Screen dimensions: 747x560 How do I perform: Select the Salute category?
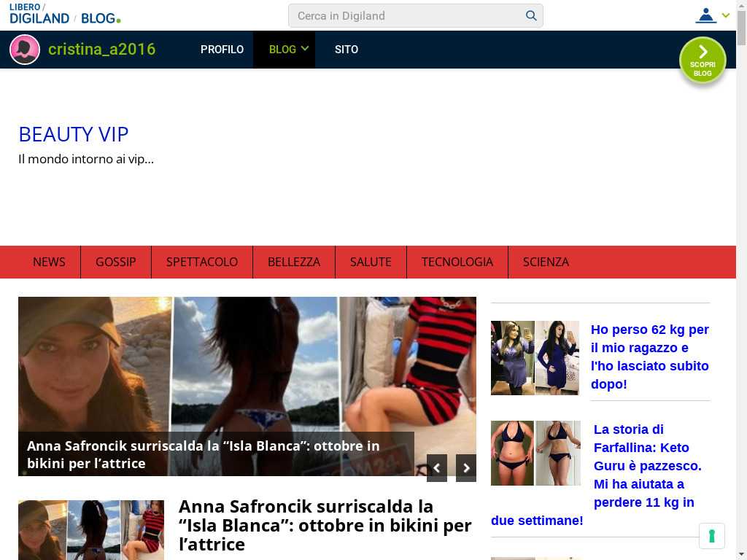point(371,262)
